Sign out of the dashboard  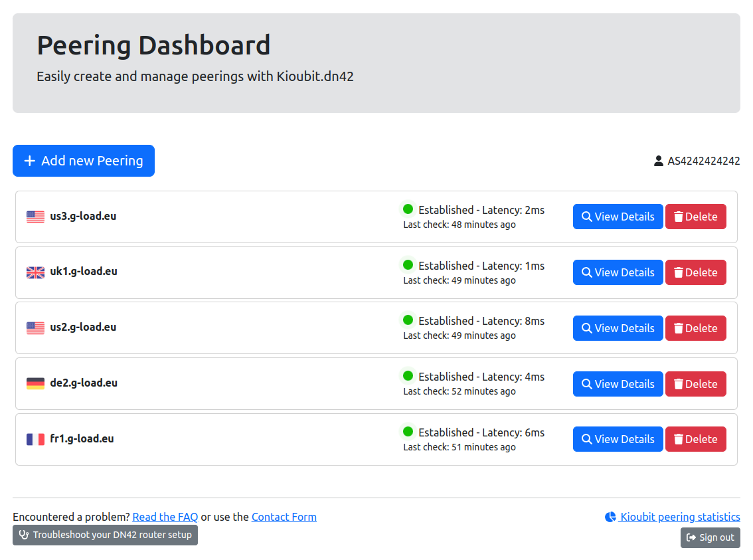710,537
